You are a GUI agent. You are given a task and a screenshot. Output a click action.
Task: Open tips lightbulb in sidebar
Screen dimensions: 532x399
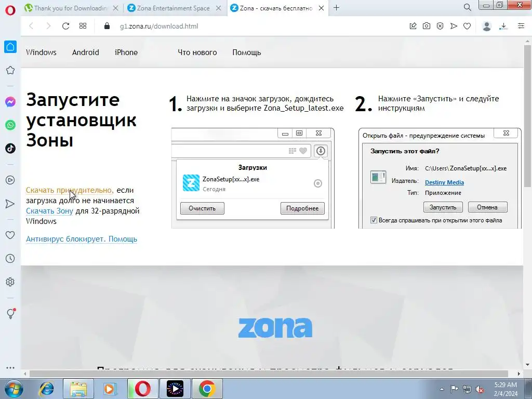10,313
